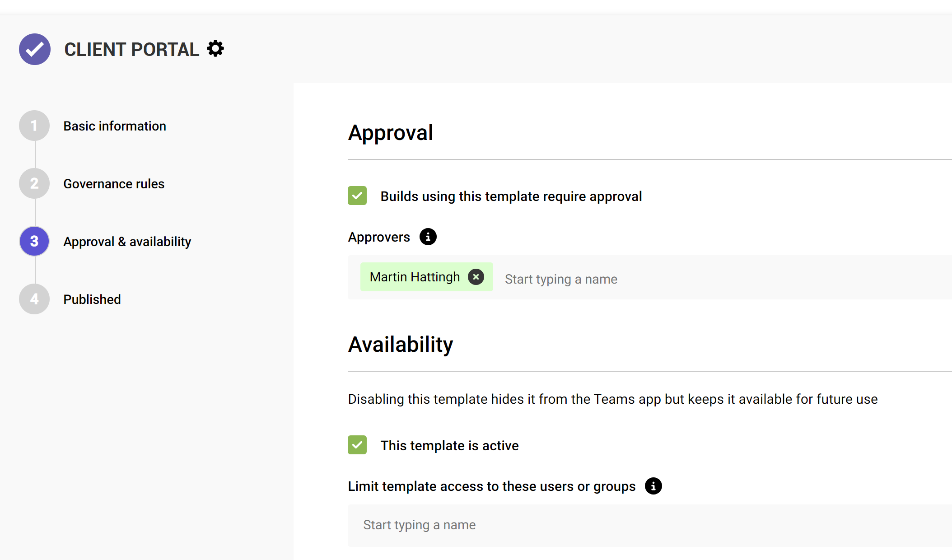Click the Approval section heading

(391, 133)
